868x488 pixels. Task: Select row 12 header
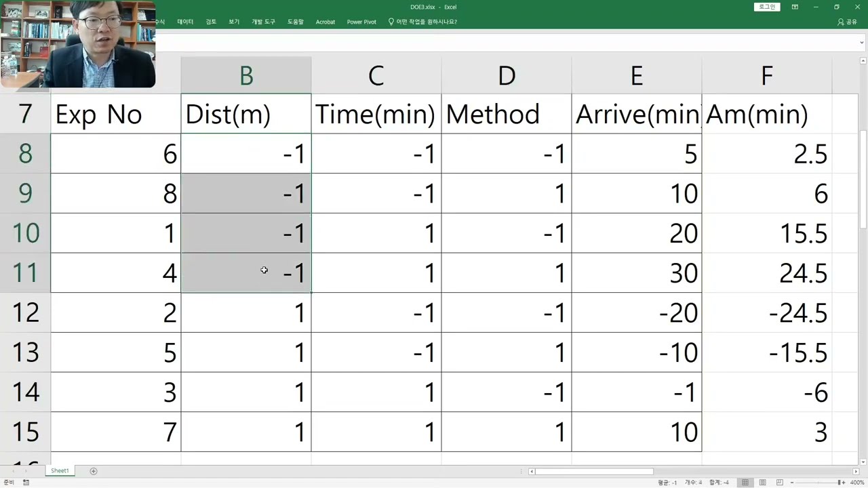(25, 312)
